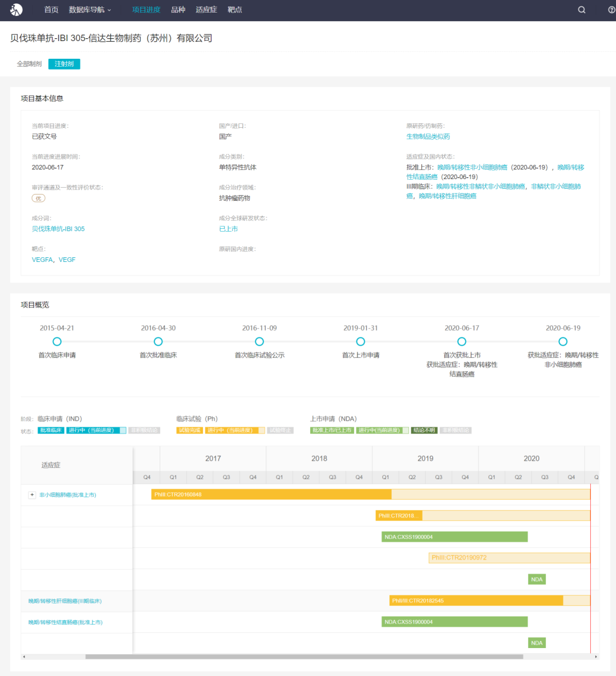616x676 pixels.
Task: Go to the 首页 menu item
Action: point(51,10)
